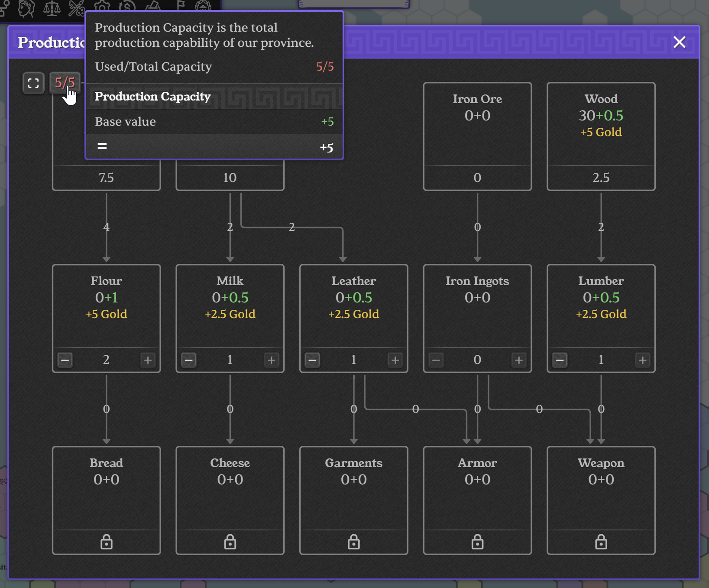This screenshot has height=588, width=709.
Task: Open the ruler portrait head icon
Action: click(26, 8)
